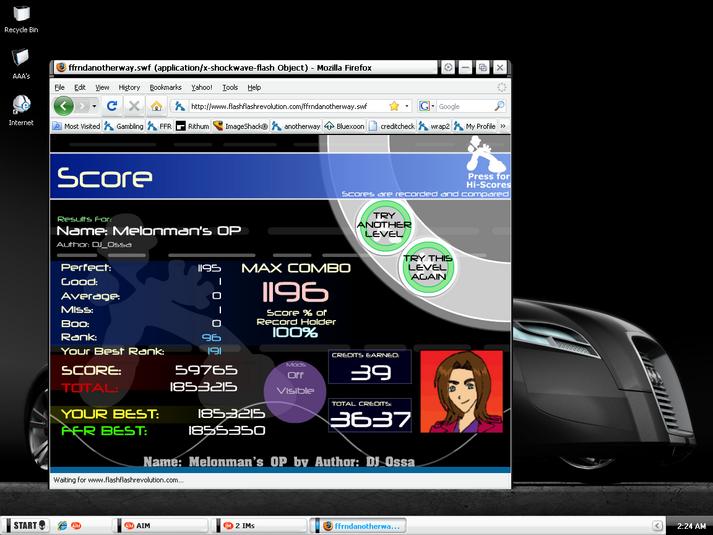Open the Bookmarks menu
The image size is (713, 535).
coord(166,87)
